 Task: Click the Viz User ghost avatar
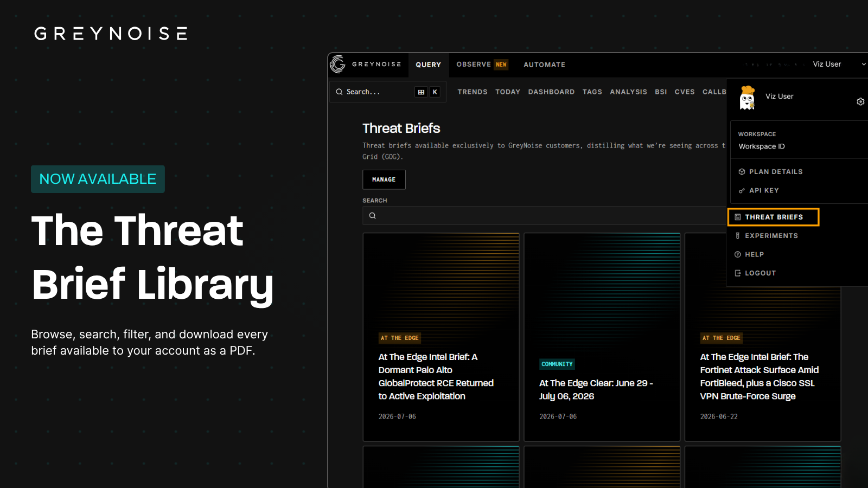click(748, 98)
